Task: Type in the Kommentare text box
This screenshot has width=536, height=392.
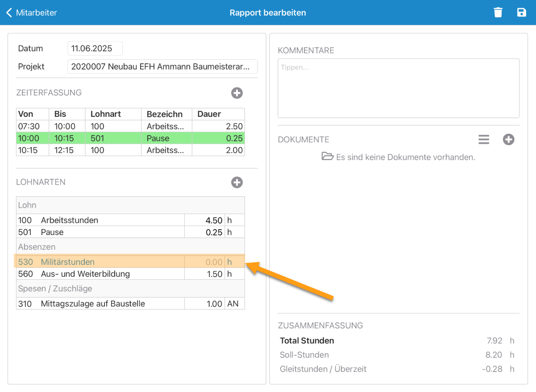Action: (x=398, y=88)
